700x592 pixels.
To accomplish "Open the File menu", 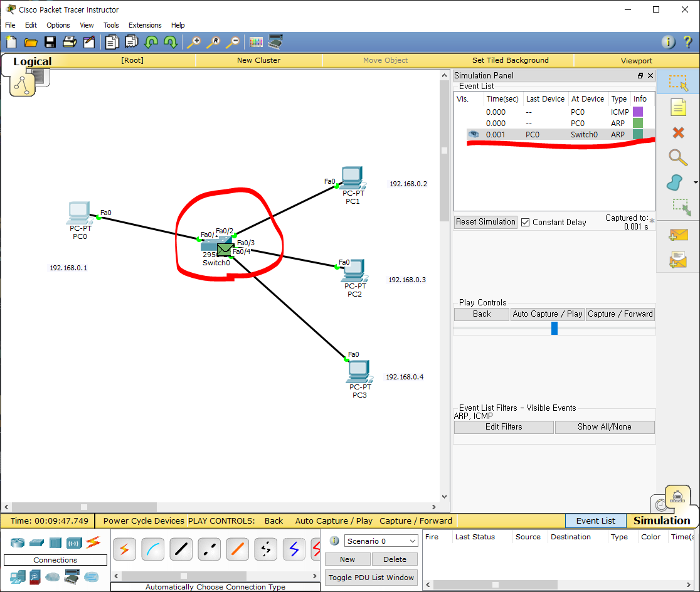I will pos(10,25).
